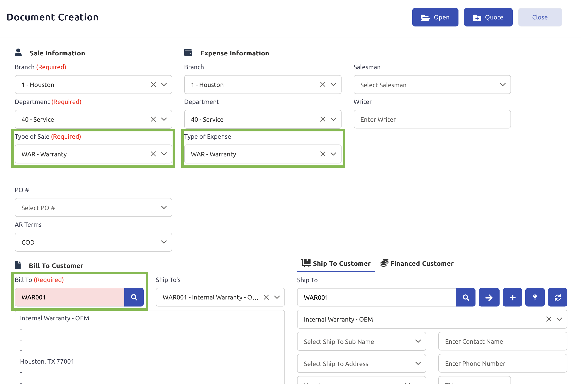This screenshot has height=392, width=581.
Task: Clear the Ship To's WAR001 selection
Action: click(x=266, y=297)
